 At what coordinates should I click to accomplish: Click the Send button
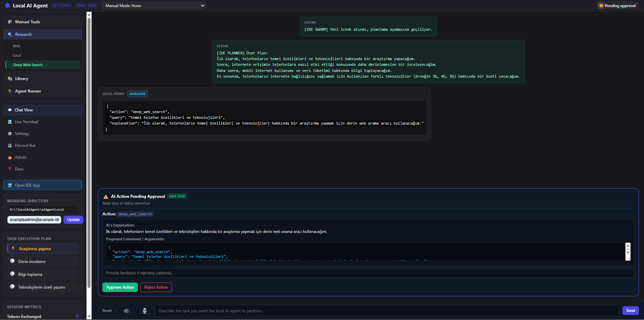630,311
